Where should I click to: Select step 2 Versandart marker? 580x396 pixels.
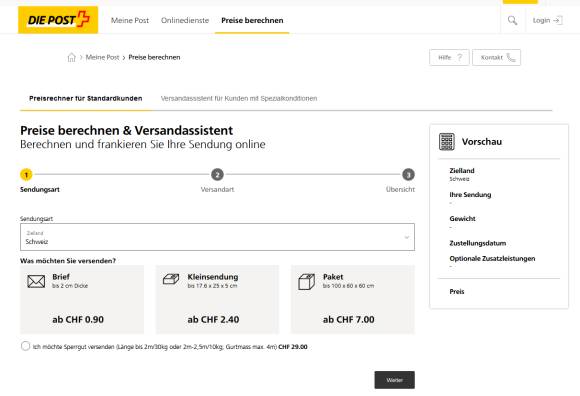(x=217, y=175)
